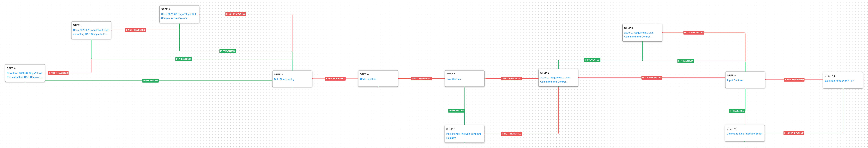Click IF NOT PREVENTED label right of Step 11

pos(794,133)
